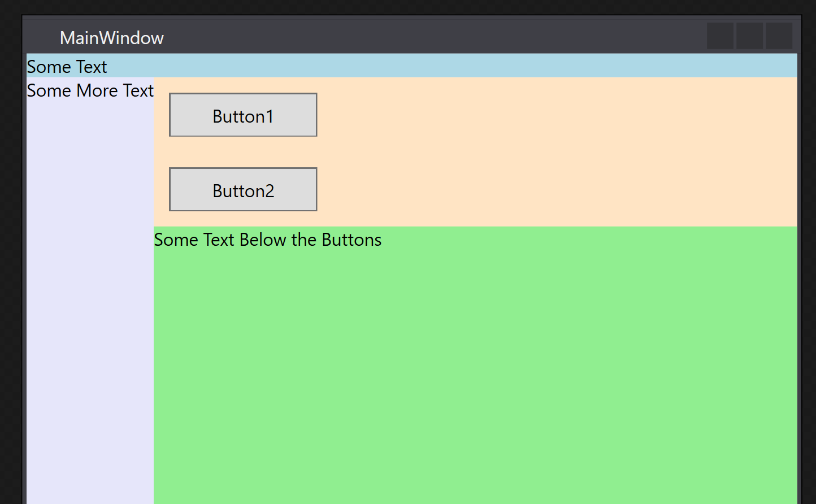Click empty space in the light blue header bar
This screenshot has height=504, width=816.
(452, 66)
